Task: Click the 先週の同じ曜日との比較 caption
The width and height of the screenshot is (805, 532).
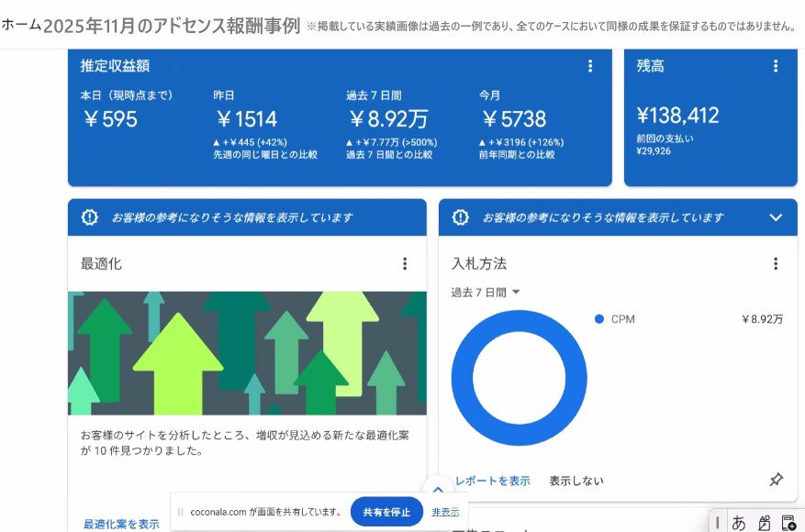Action: tap(265, 154)
